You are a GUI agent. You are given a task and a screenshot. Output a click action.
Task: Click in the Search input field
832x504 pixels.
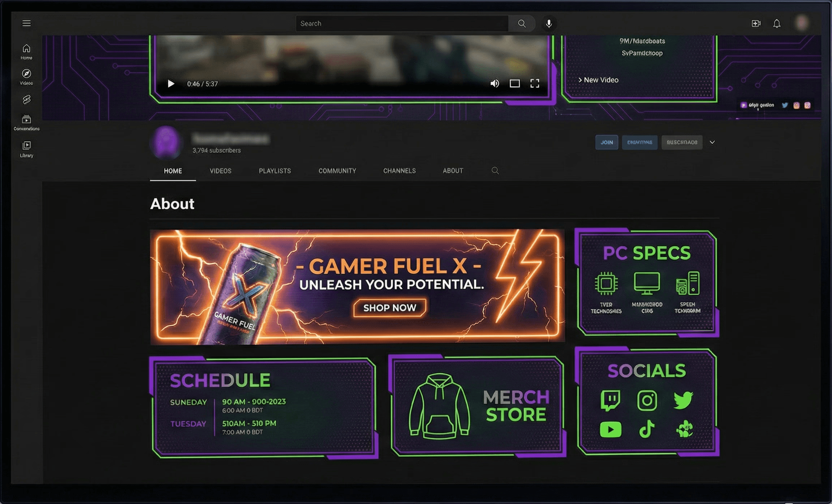pyautogui.click(x=402, y=24)
